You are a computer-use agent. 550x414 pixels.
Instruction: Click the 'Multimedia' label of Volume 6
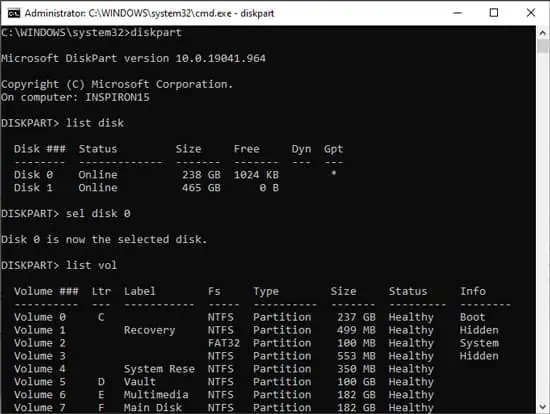point(156,395)
